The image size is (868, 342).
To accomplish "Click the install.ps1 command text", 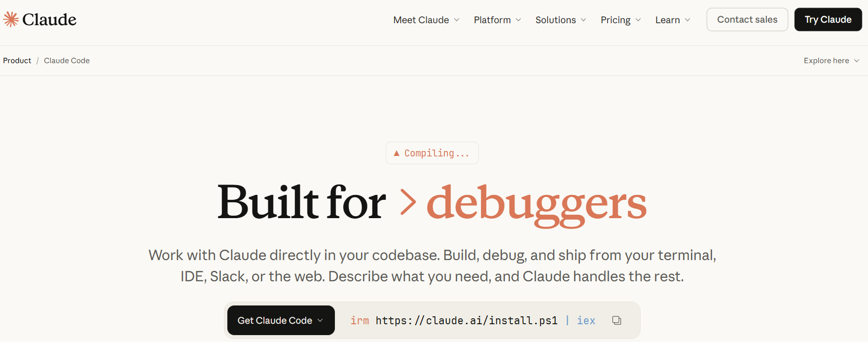I will 467,321.
